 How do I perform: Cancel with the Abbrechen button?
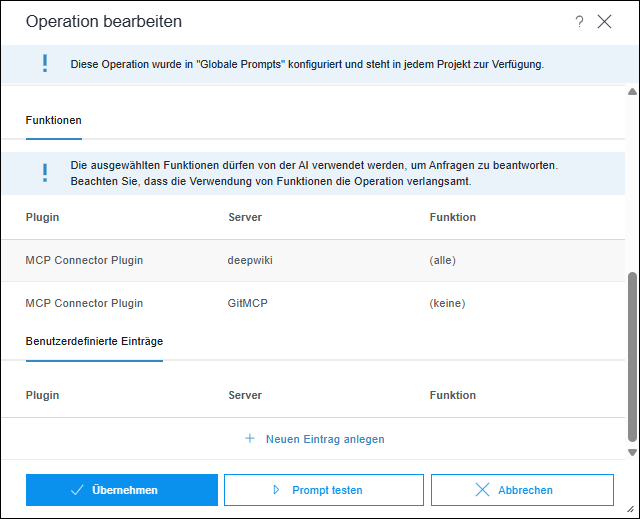[521, 490]
